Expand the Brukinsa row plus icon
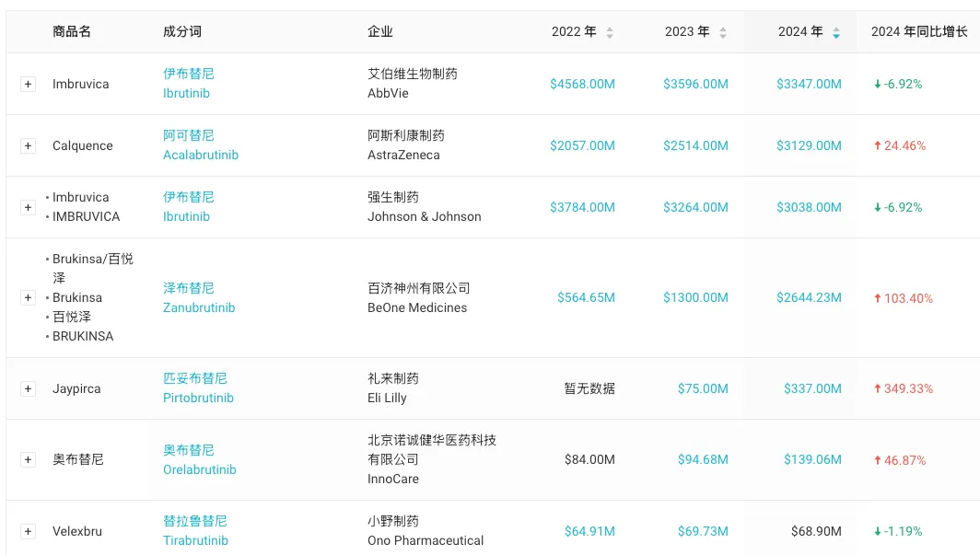980x555 pixels. [28, 297]
